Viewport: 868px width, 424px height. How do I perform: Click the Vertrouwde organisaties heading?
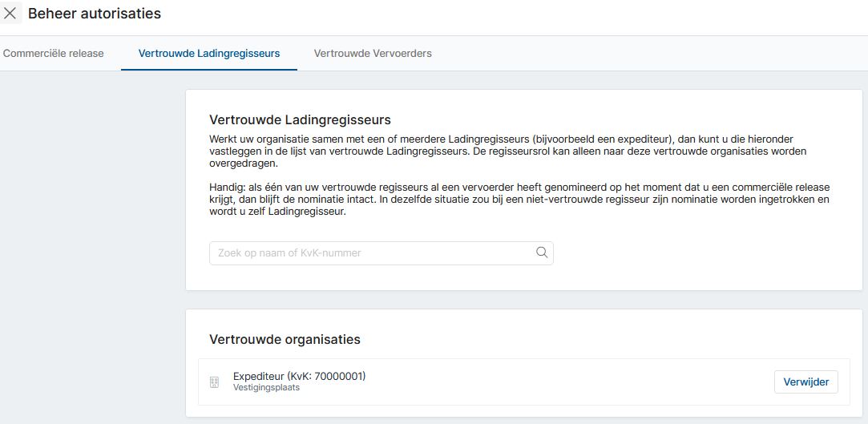(285, 339)
